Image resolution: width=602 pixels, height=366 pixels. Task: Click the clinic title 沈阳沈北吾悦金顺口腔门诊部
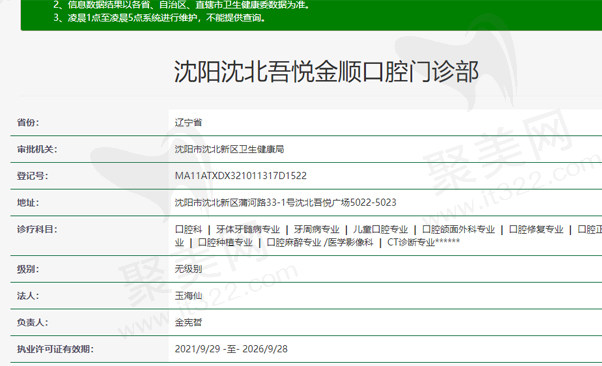point(326,71)
